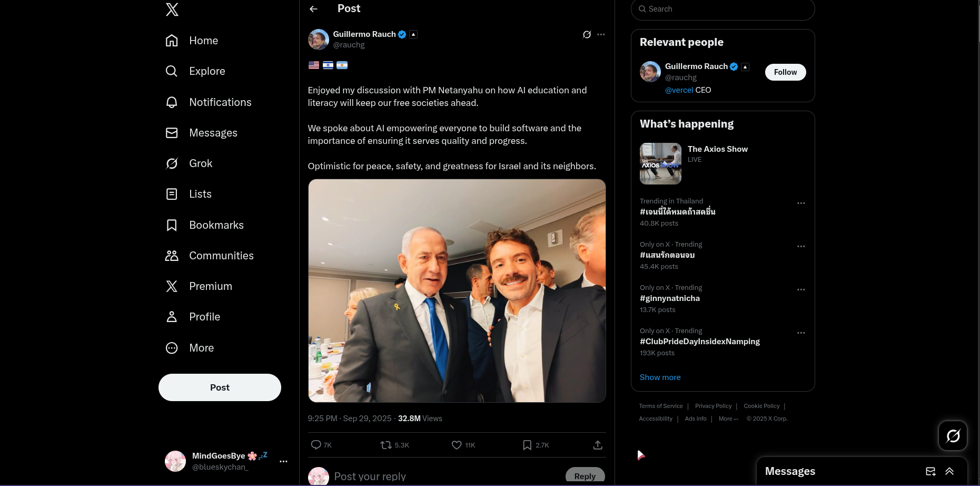This screenshot has height=486, width=980.
Task: Go back using the arrow icon
Action: pyautogui.click(x=314, y=9)
